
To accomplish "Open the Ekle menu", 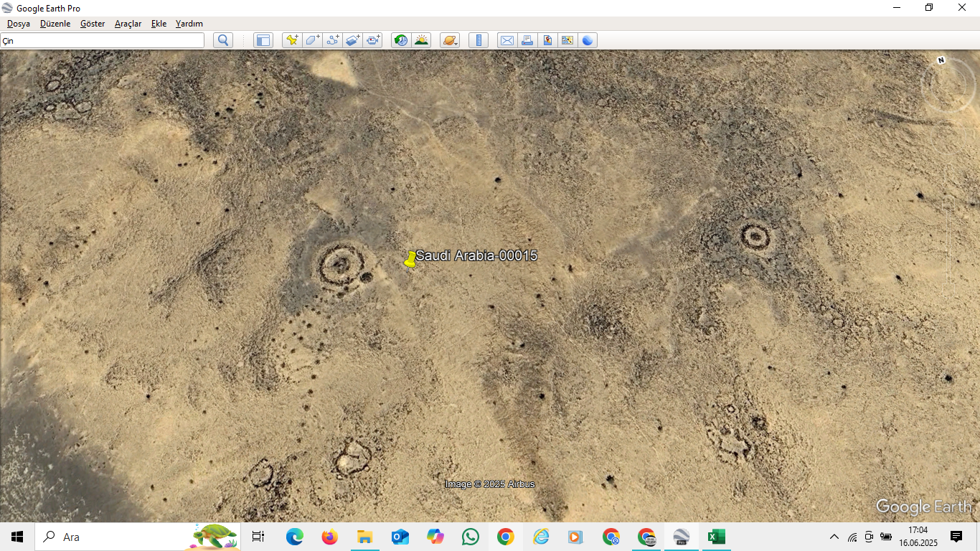I will (159, 24).
